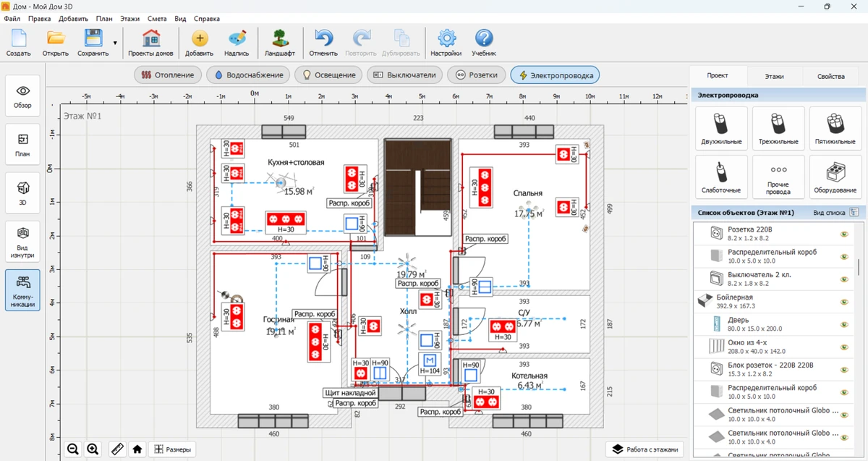
Task: Choose Трехжильные three-core wires
Action: [x=778, y=128]
